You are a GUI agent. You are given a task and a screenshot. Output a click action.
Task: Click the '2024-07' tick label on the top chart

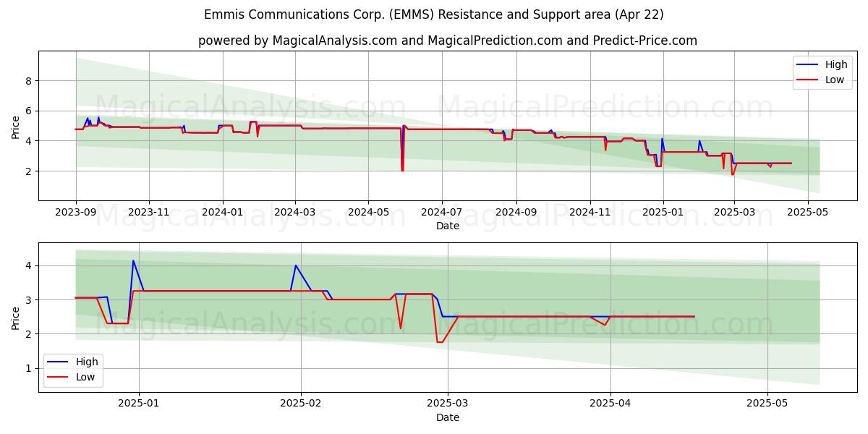[441, 213]
